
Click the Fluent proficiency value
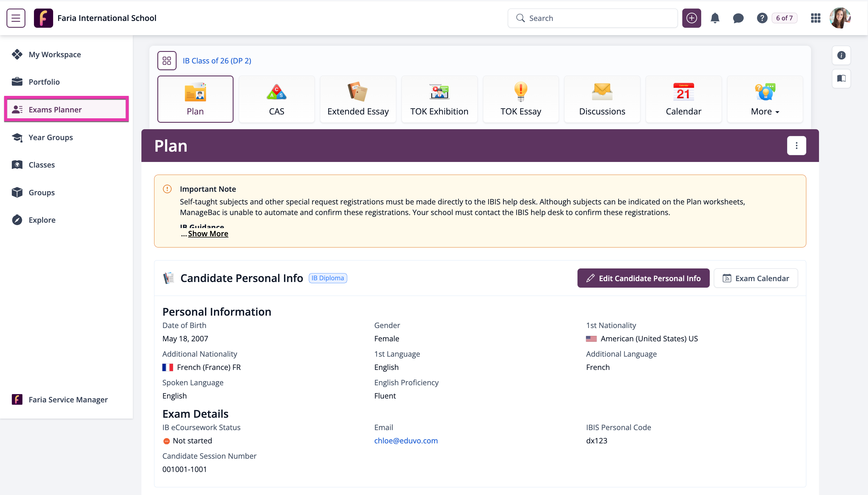(385, 396)
